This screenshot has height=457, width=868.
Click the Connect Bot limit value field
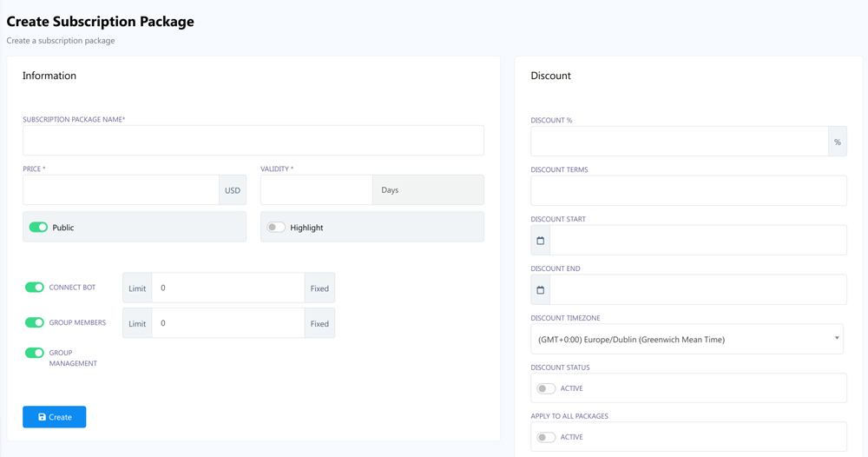(x=227, y=288)
